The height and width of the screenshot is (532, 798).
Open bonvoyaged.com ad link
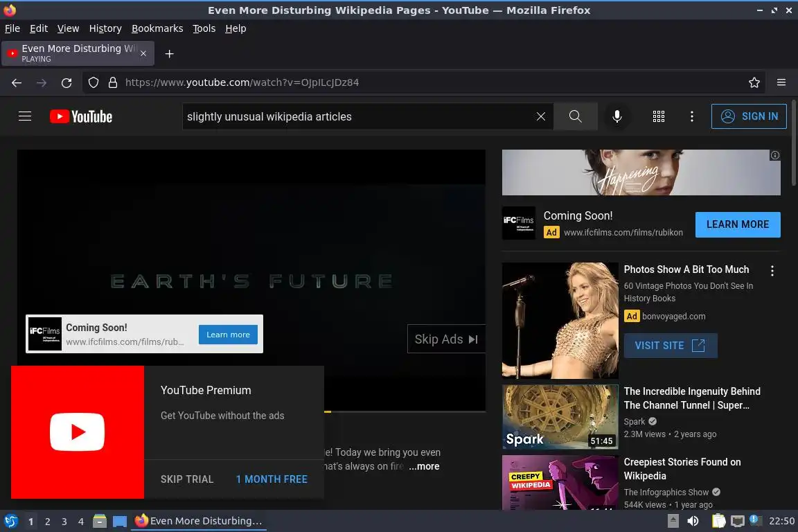point(673,316)
